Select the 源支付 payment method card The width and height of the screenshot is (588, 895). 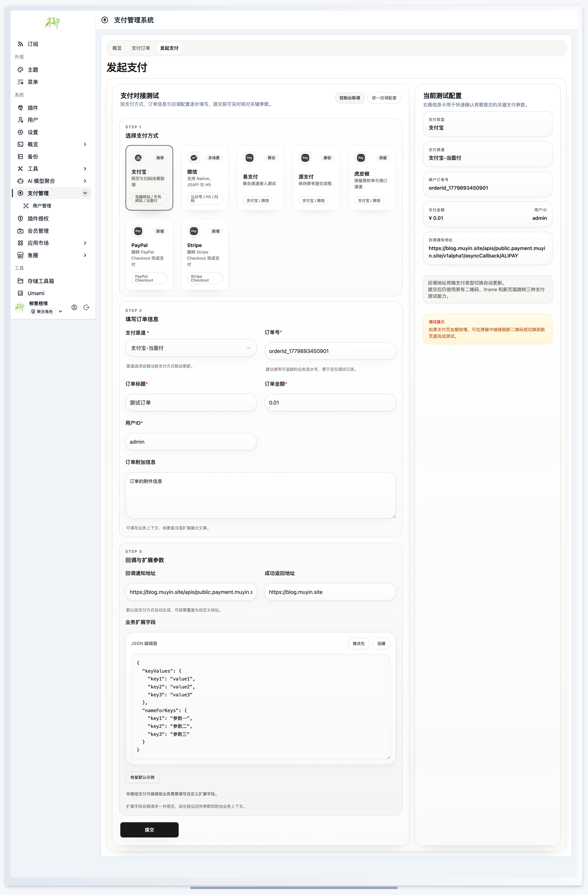pyautogui.click(x=316, y=178)
